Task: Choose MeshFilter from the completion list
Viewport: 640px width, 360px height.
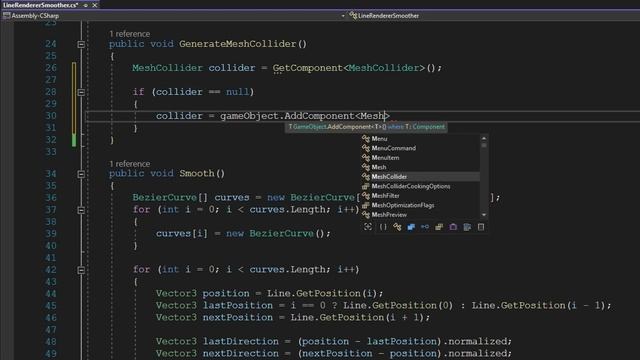Action: point(420,196)
